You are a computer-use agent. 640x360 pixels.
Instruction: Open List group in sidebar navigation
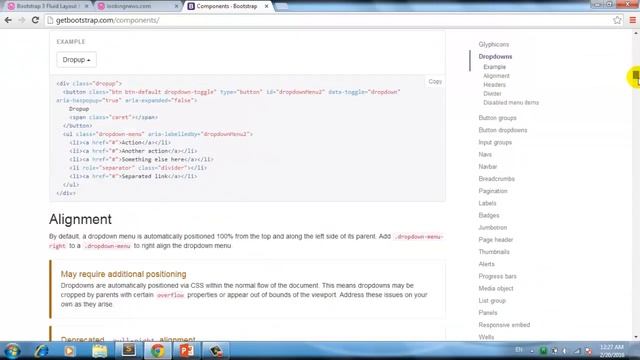[492, 301]
